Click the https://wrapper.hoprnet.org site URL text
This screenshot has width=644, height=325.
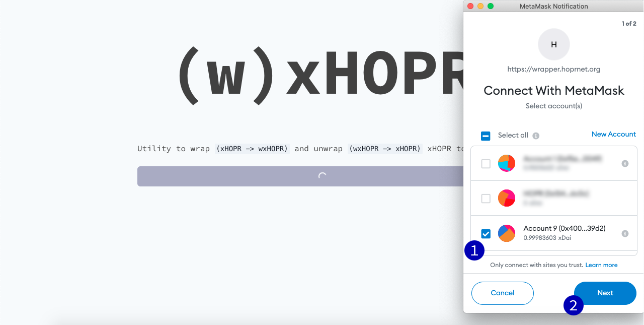click(x=554, y=69)
